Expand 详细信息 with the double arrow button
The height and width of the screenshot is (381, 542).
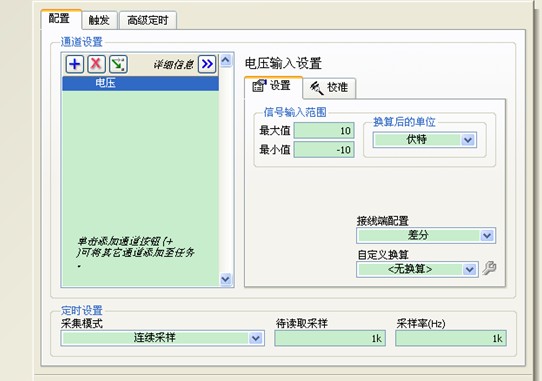[207, 64]
